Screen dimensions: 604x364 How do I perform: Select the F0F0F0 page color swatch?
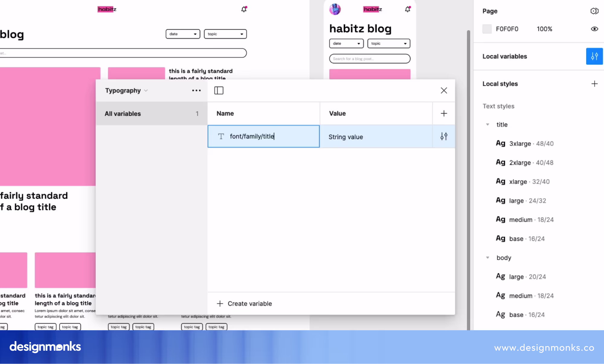click(487, 29)
